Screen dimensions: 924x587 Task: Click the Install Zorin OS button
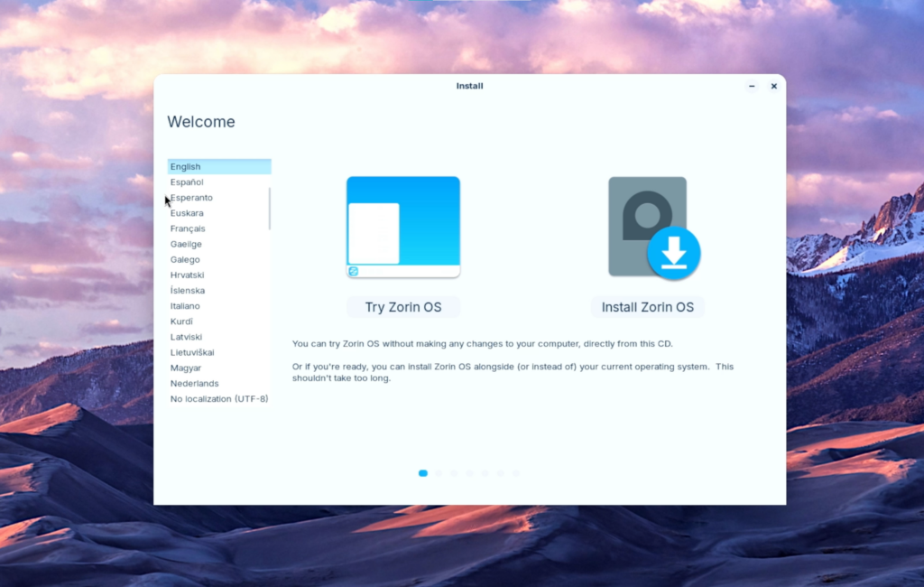(647, 307)
